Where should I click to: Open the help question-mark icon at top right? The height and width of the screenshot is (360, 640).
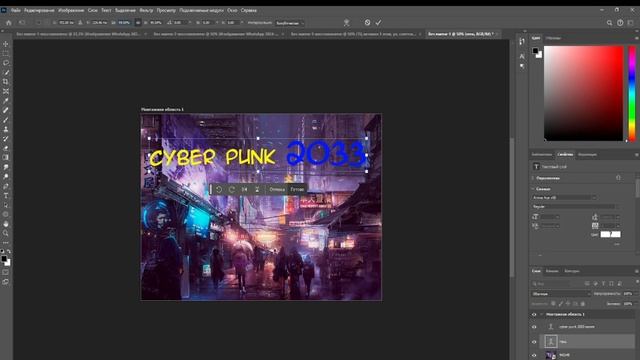point(620,23)
